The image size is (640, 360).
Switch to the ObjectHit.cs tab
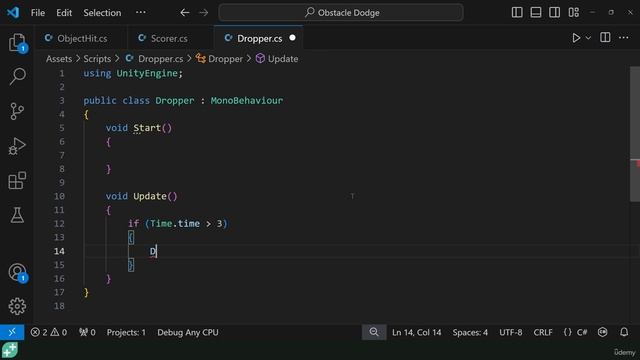tap(81, 38)
